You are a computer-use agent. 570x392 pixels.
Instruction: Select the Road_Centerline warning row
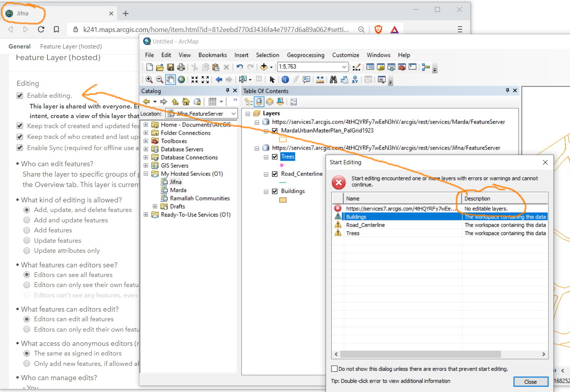tap(440, 225)
